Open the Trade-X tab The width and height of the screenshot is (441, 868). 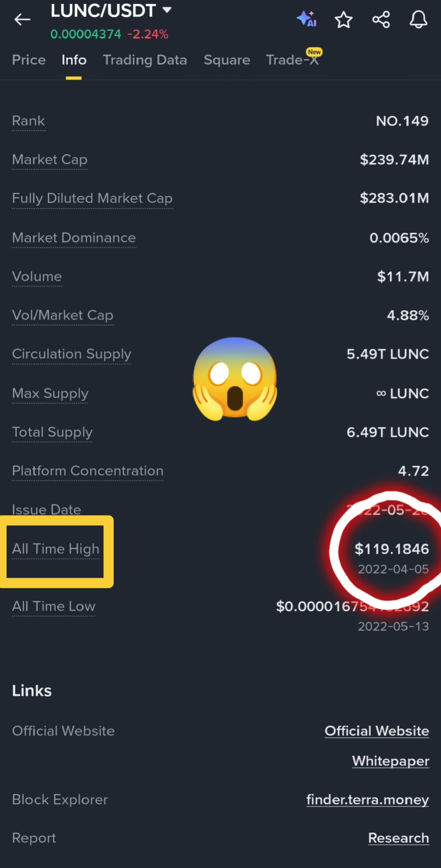[293, 60]
